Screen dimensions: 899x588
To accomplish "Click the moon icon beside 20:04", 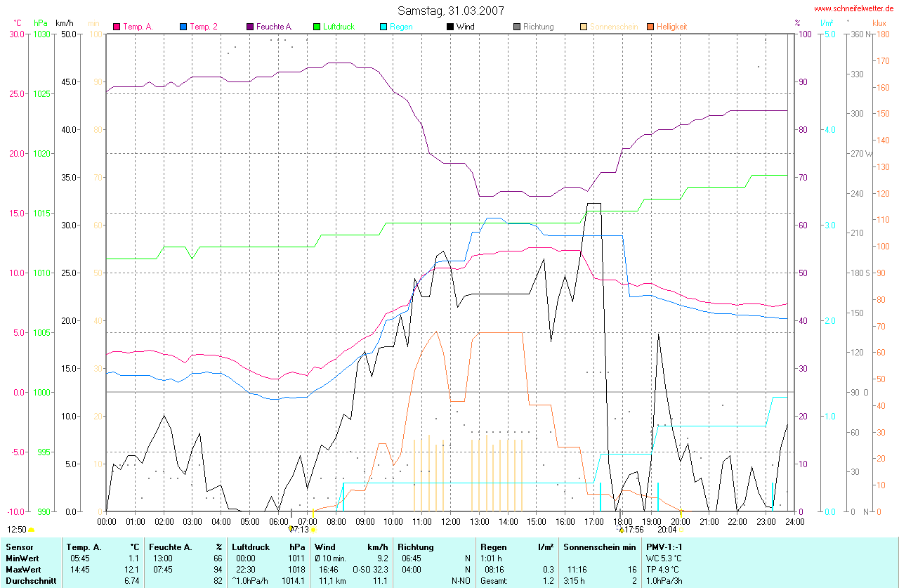I will pos(681,530).
